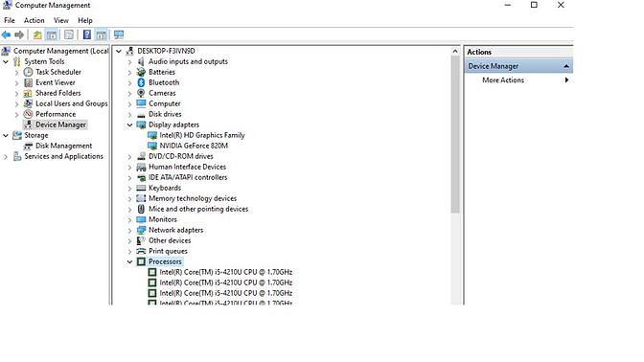
Task: Click the Shared Folders icon
Action: (28, 93)
